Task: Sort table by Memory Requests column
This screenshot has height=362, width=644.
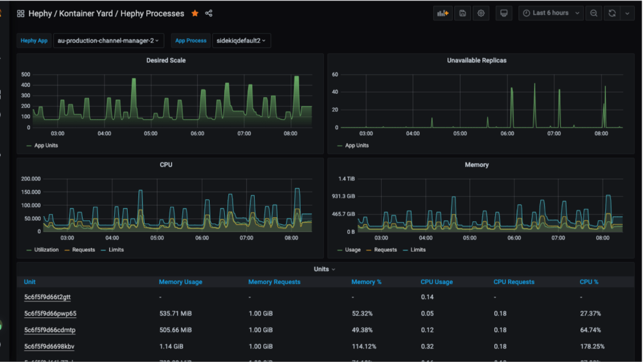Action: tap(274, 282)
